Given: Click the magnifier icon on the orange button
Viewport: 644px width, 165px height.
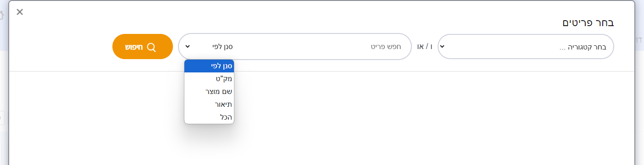Looking at the screenshot, I should pyautogui.click(x=151, y=47).
